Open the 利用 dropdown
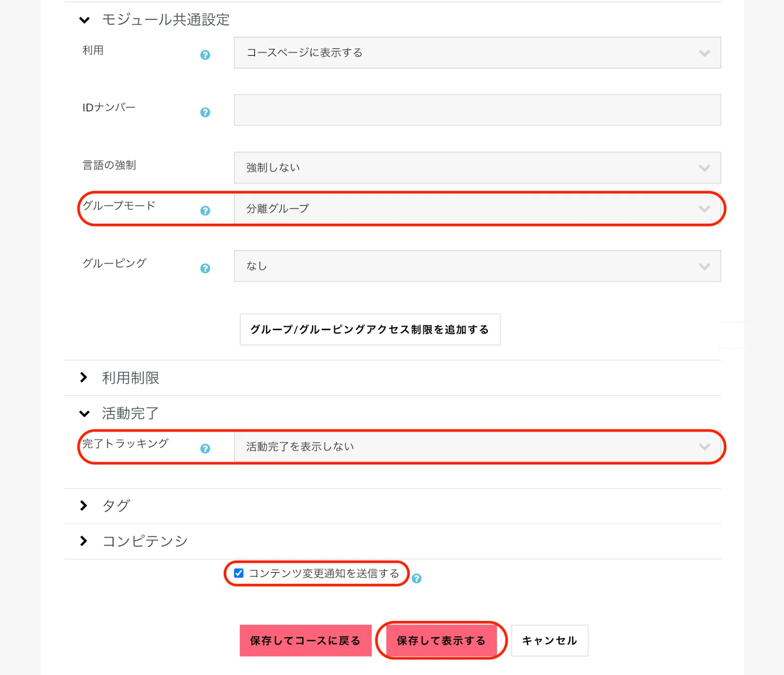 pos(477,53)
